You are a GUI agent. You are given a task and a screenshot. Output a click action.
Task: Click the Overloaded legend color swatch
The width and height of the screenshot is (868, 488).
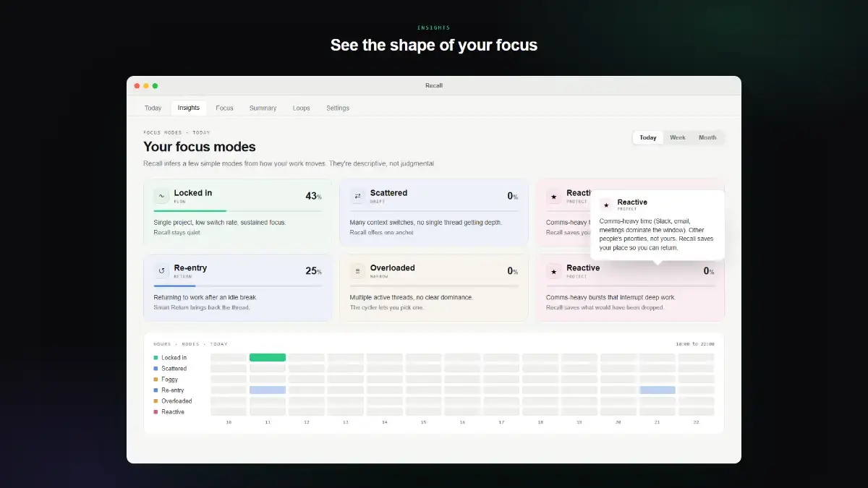pos(156,401)
